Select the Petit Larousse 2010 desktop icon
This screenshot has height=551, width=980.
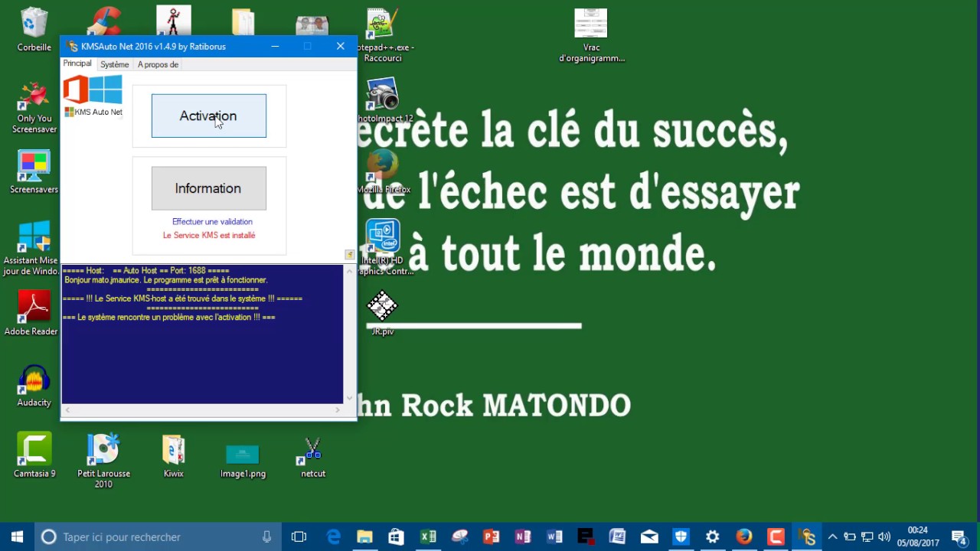[x=103, y=459]
